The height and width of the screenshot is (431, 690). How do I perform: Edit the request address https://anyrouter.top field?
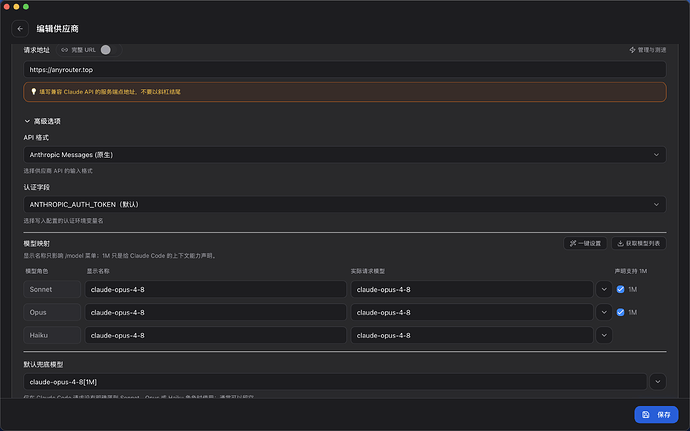tap(345, 70)
